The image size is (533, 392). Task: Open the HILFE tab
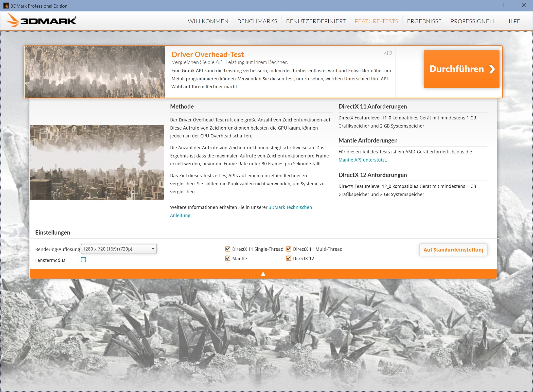tap(512, 21)
